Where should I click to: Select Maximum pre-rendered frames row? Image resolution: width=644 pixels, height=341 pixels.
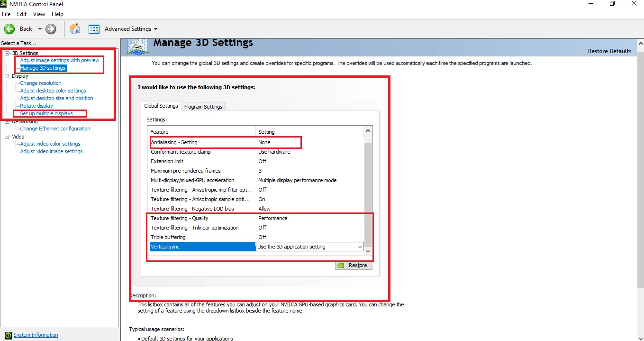coord(256,171)
